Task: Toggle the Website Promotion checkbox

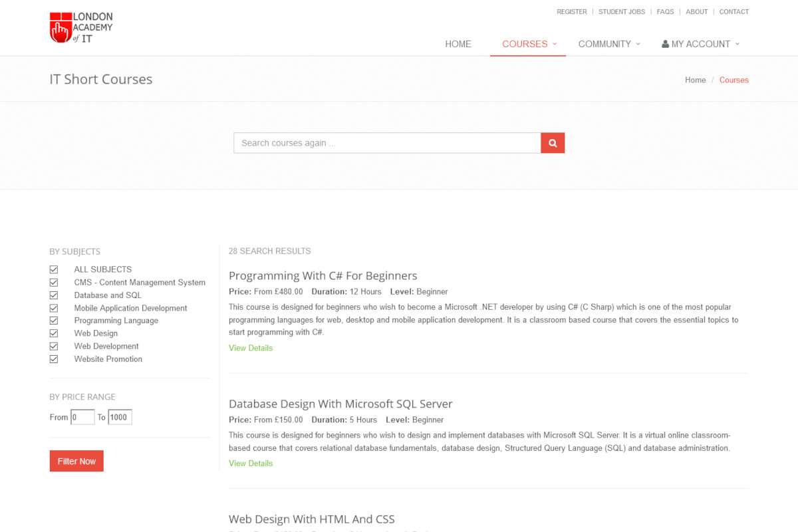Action: (x=54, y=359)
